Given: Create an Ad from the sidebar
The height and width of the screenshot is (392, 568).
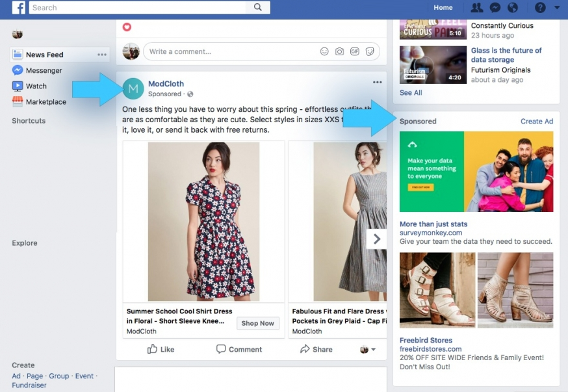Looking at the screenshot, I should pos(16,376).
